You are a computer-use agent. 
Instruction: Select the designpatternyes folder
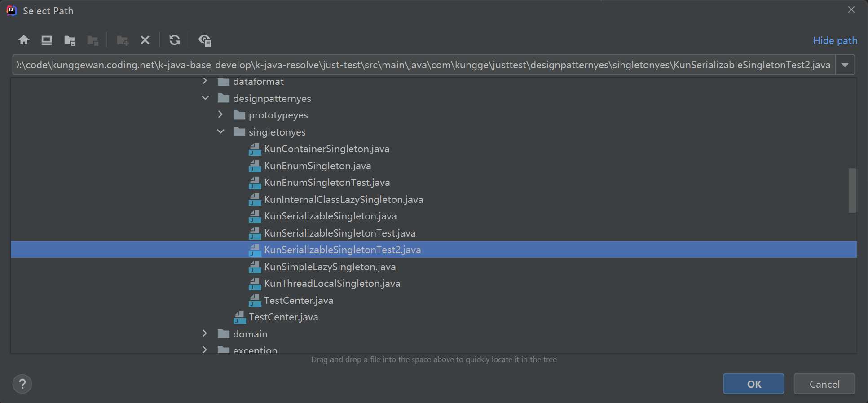[x=272, y=98]
